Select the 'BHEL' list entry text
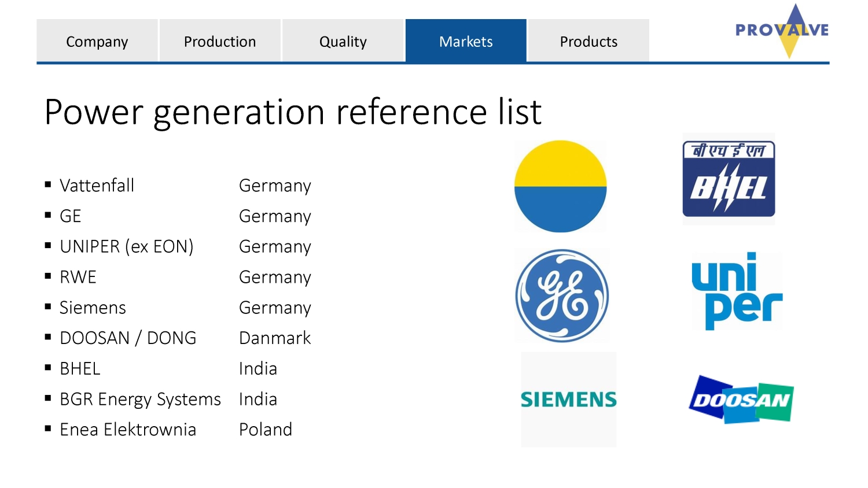The image size is (868, 488). [x=80, y=368]
